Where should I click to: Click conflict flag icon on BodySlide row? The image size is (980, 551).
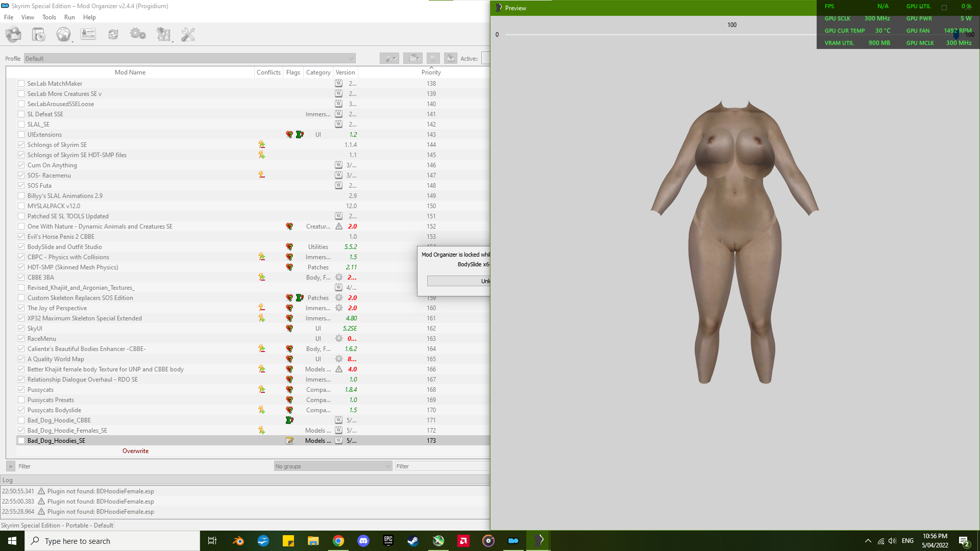pos(289,247)
